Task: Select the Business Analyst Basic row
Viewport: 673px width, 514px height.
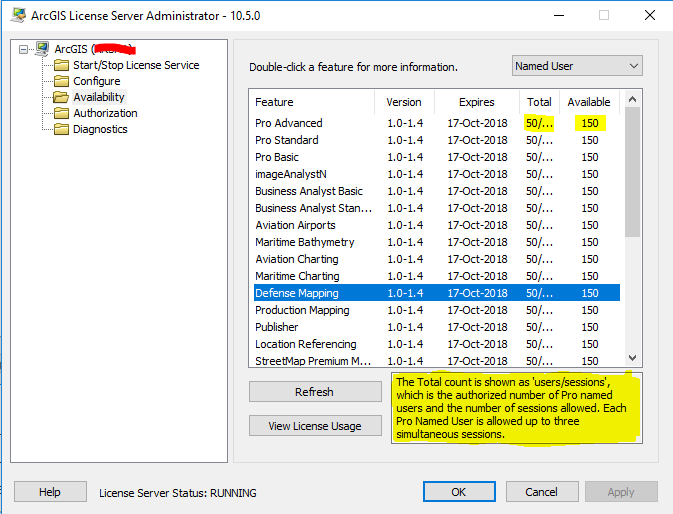Action: pos(437,191)
